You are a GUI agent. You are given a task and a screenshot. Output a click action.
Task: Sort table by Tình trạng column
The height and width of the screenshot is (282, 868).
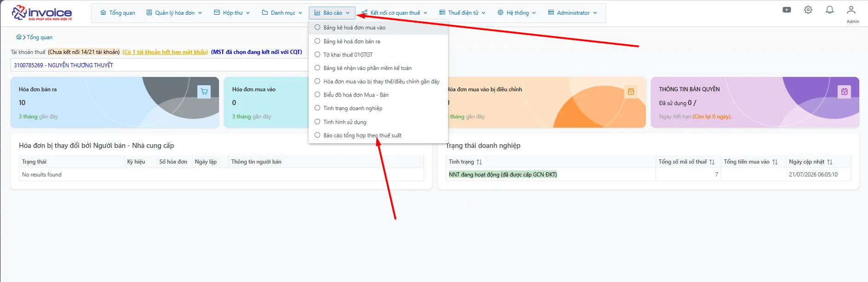click(479, 162)
